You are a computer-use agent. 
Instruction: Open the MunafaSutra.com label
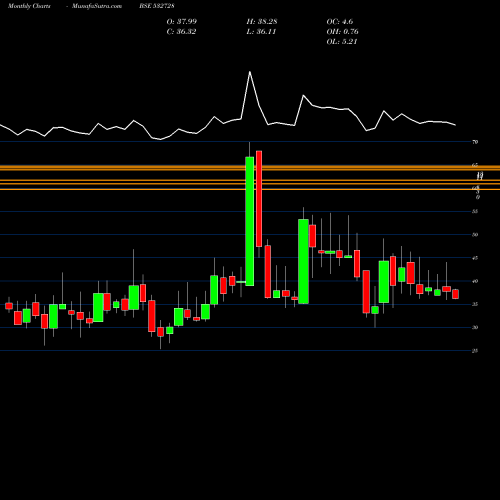(x=97, y=6)
